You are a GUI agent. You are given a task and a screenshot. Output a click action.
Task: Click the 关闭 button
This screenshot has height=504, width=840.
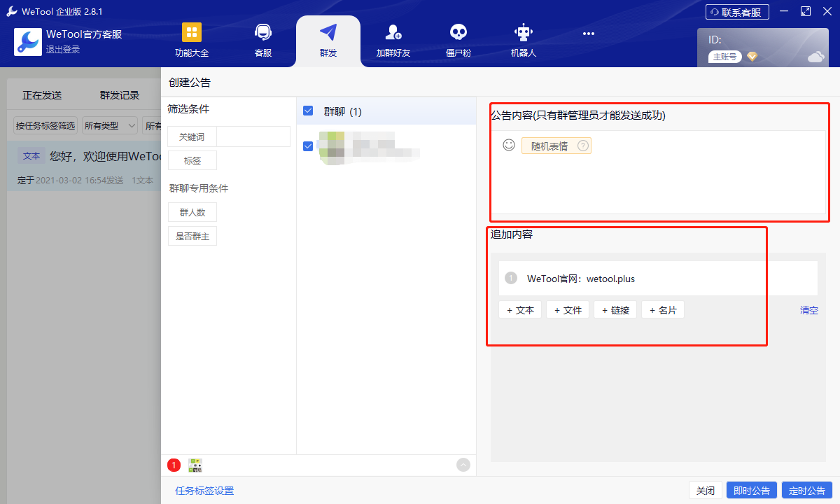(705, 491)
